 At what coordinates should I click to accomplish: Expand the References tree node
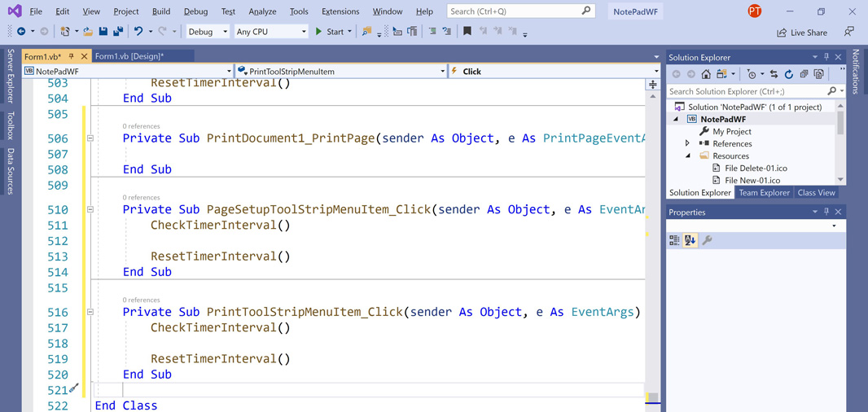pyautogui.click(x=687, y=143)
